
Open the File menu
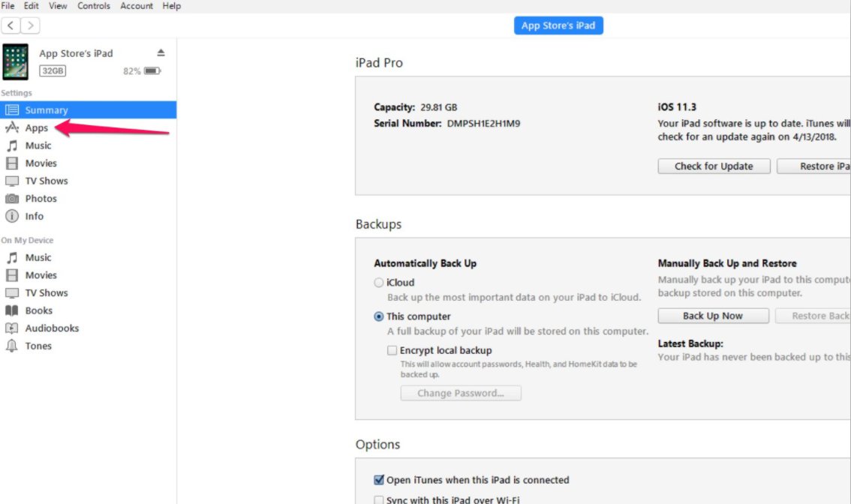(8, 6)
